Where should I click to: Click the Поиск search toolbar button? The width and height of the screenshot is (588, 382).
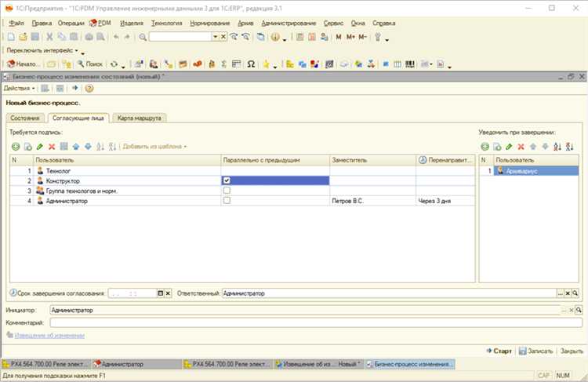click(x=90, y=64)
